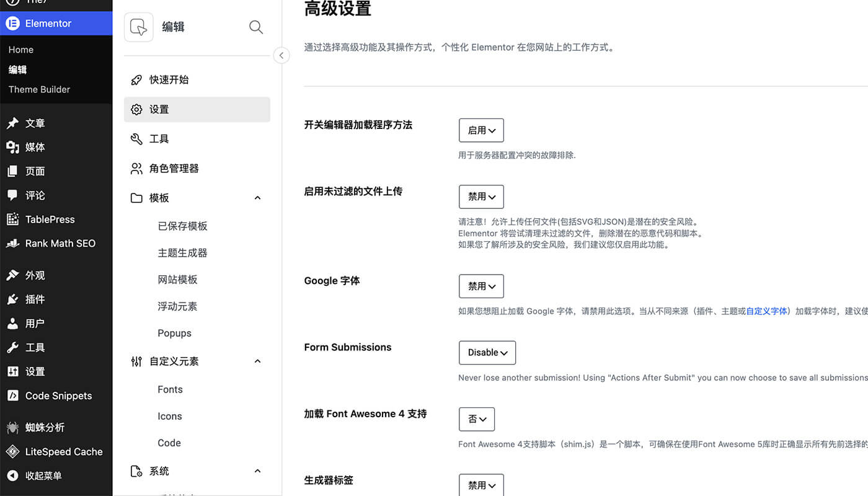This screenshot has width=868, height=496.
Task: Click the 自定义字体 link
Action: pos(766,311)
